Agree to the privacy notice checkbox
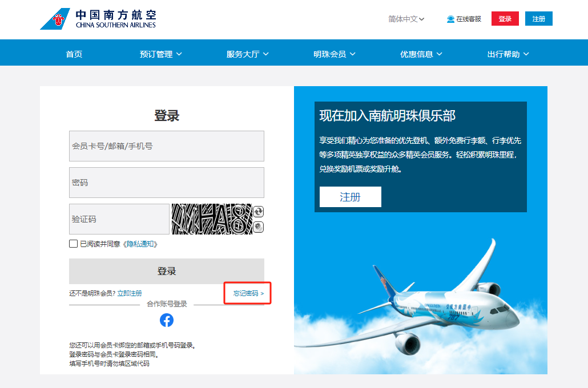The image size is (588, 388). [74, 244]
